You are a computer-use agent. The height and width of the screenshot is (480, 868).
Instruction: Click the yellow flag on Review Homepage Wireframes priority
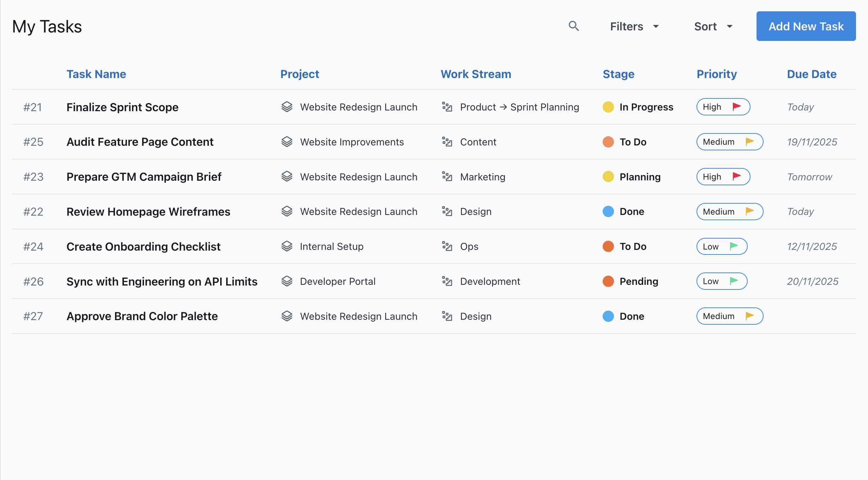(749, 211)
